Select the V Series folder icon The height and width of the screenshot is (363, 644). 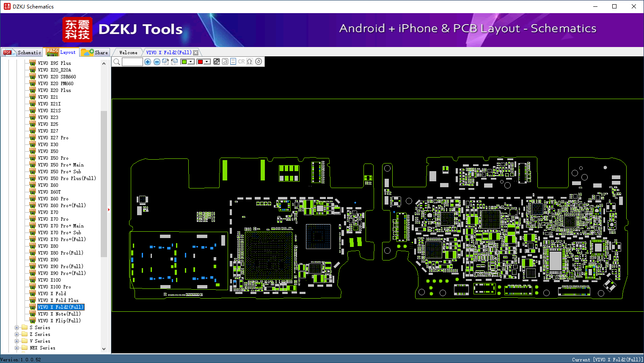pos(25,341)
